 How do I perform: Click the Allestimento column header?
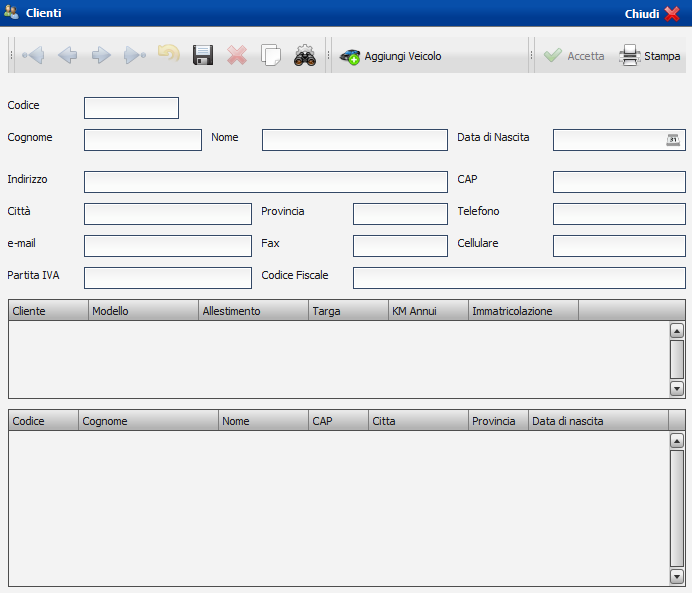coord(254,311)
